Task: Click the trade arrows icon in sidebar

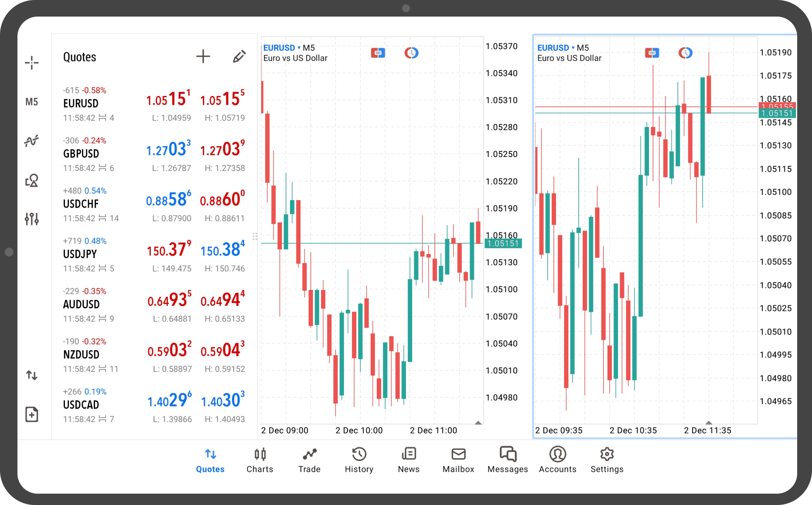Action: (x=31, y=375)
